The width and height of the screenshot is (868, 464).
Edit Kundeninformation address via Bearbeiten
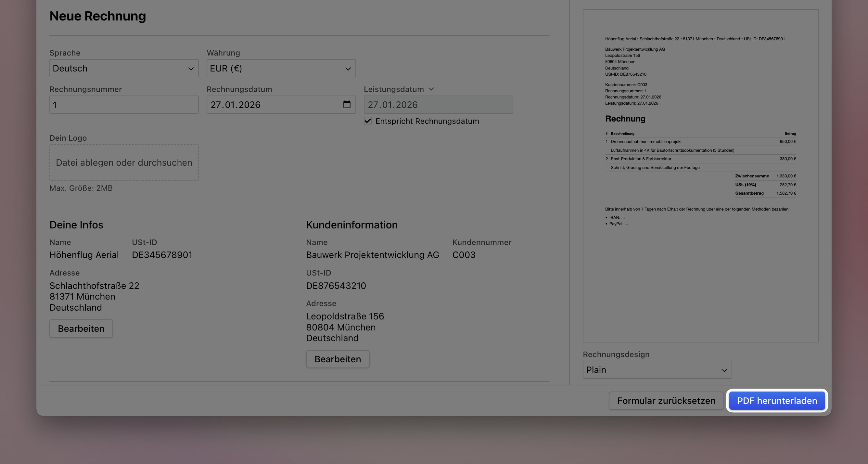click(x=338, y=359)
